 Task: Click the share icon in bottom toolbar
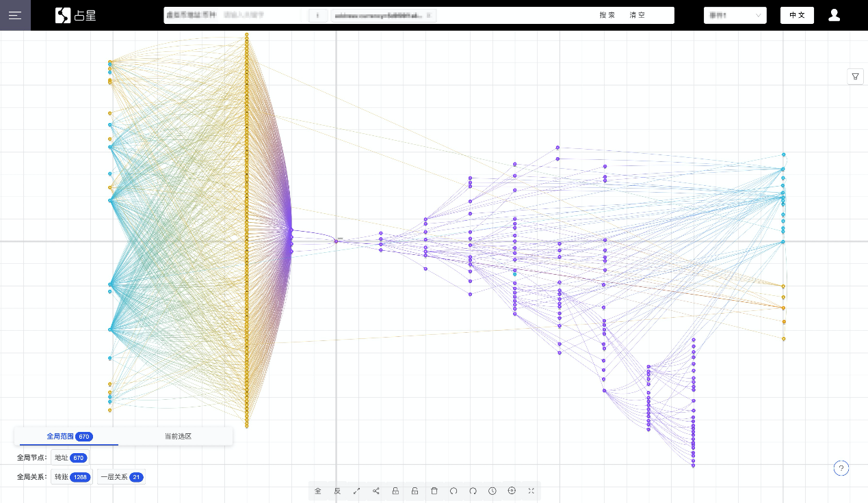[376, 491]
